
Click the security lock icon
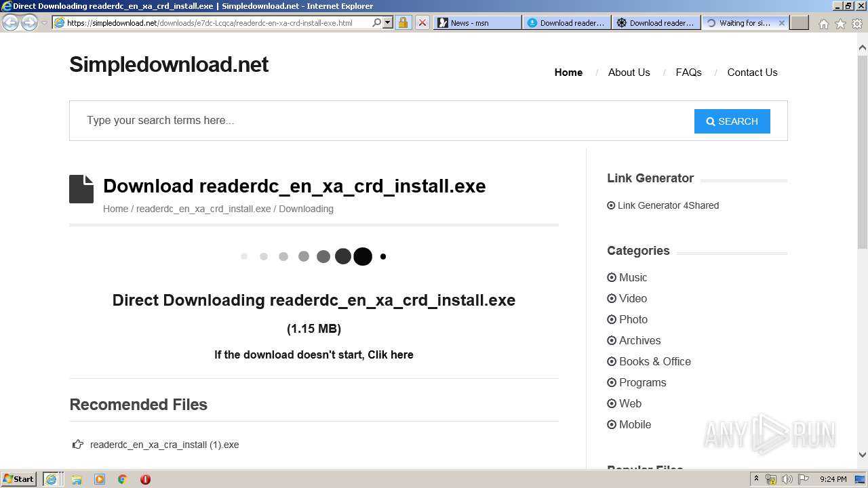[x=403, y=22]
